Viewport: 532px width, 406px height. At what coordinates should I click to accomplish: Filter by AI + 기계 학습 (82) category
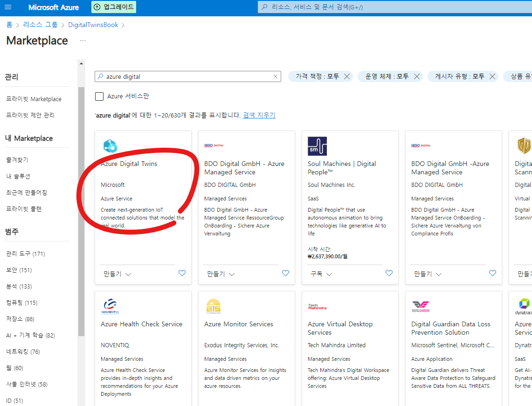(x=30, y=336)
